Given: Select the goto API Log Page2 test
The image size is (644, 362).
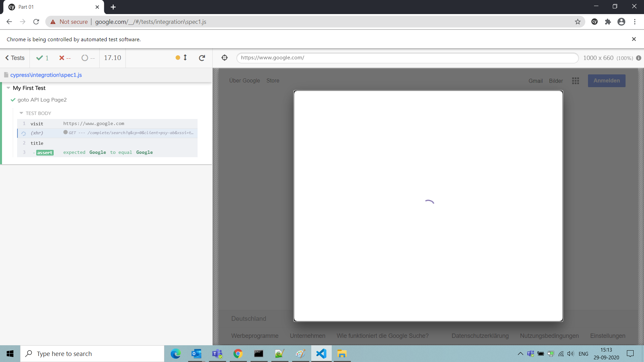Looking at the screenshot, I should [42, 100].
